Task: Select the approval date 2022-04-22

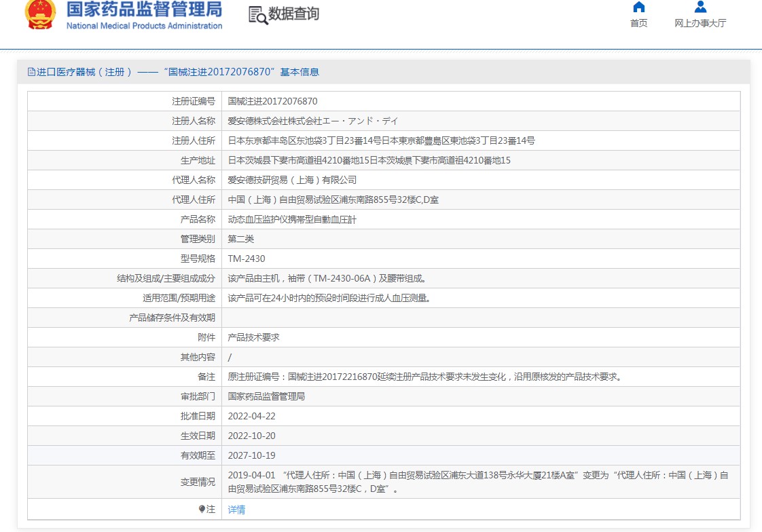Action: coord(251,416)
